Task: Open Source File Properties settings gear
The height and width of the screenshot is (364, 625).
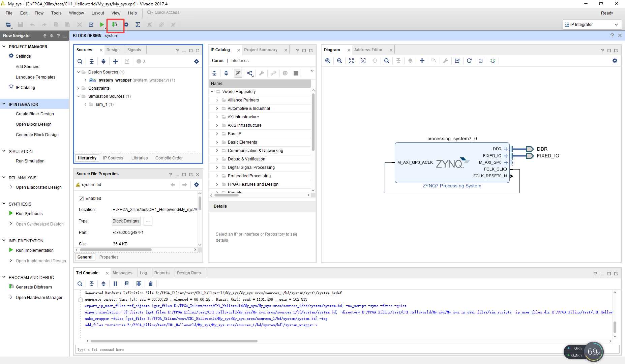Action: click(x=197, y=185)
